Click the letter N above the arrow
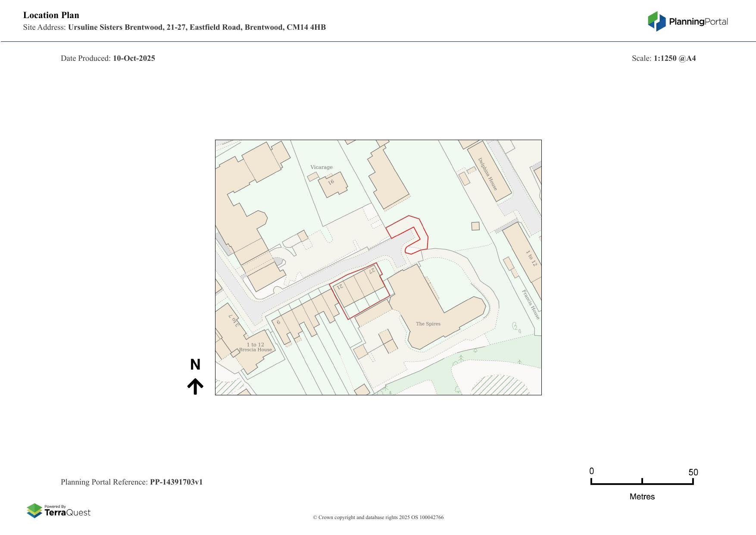The width and height of the screenshot is (756, 535). coord(196,365)
